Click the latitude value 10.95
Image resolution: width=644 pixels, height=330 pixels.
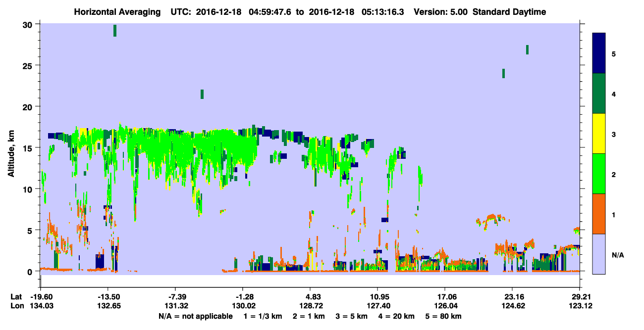[377, 297]
